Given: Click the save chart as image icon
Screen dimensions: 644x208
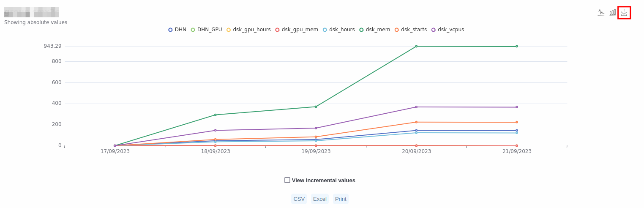Looking at the screenshot, I should tap(624, 13).
